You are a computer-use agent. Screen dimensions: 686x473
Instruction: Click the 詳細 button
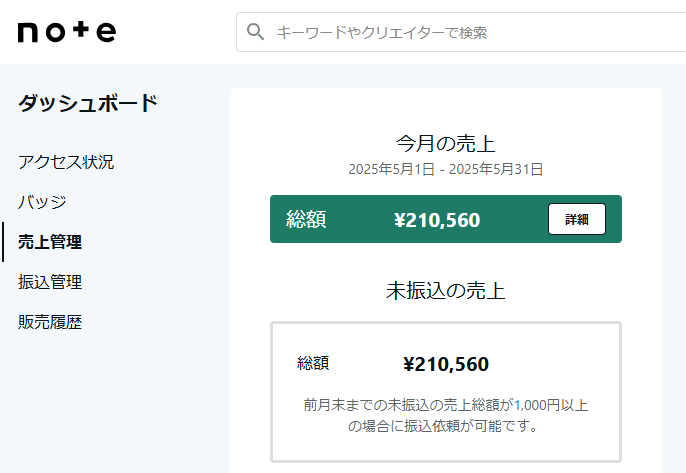577,219
